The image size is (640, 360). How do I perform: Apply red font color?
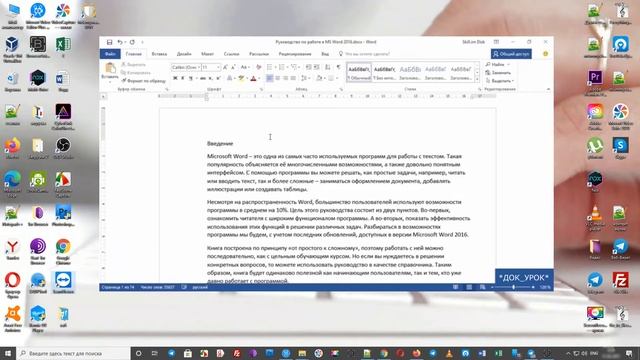pos(253,78)
